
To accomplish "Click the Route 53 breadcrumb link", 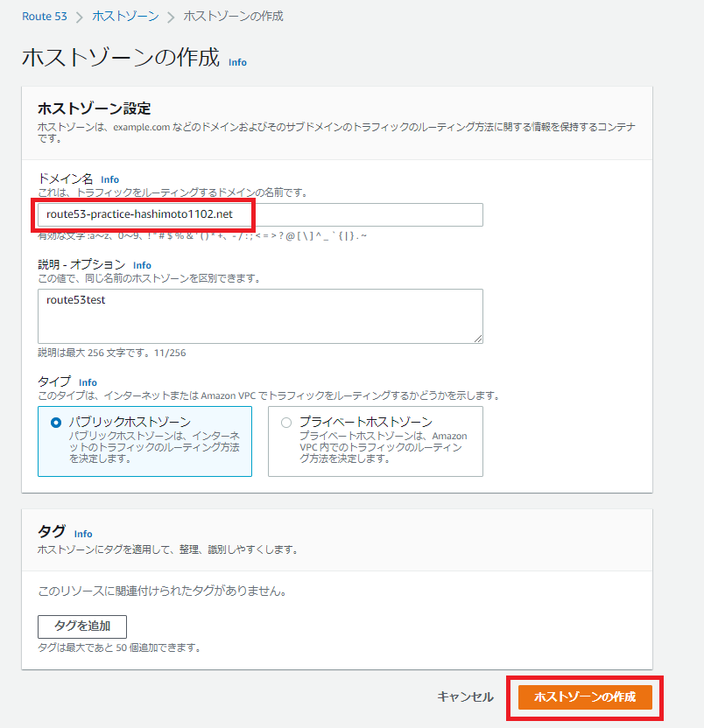I will click(44, 16).
